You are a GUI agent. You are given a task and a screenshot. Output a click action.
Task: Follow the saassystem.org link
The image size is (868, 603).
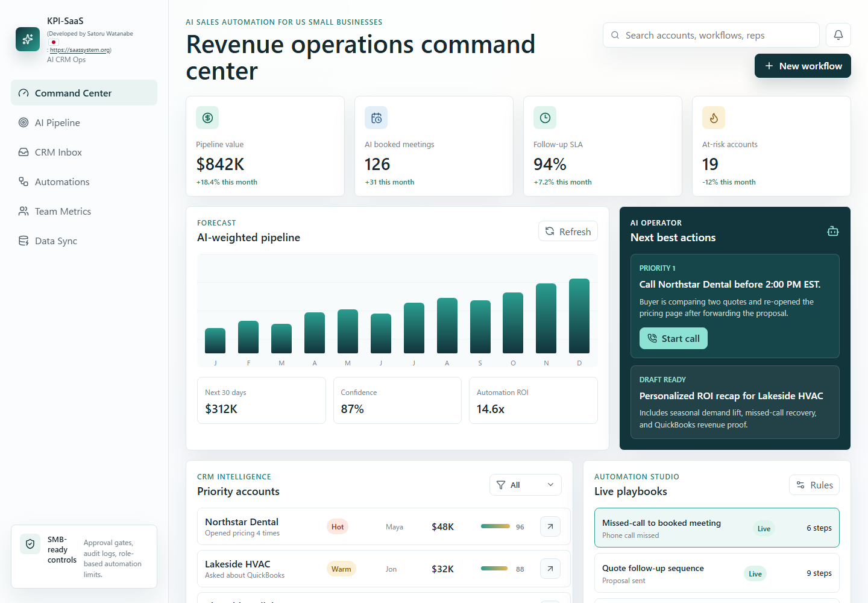(80, 50)
